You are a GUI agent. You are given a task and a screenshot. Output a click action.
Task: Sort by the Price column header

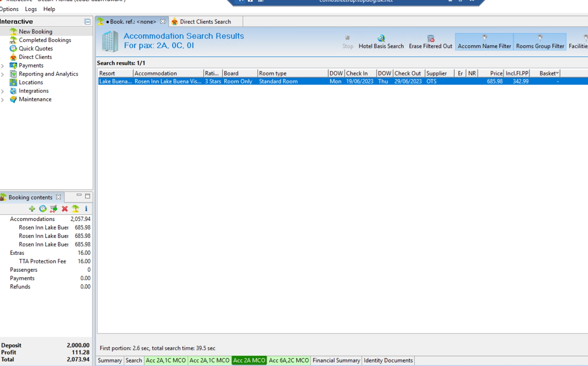[x=491, y=73]
